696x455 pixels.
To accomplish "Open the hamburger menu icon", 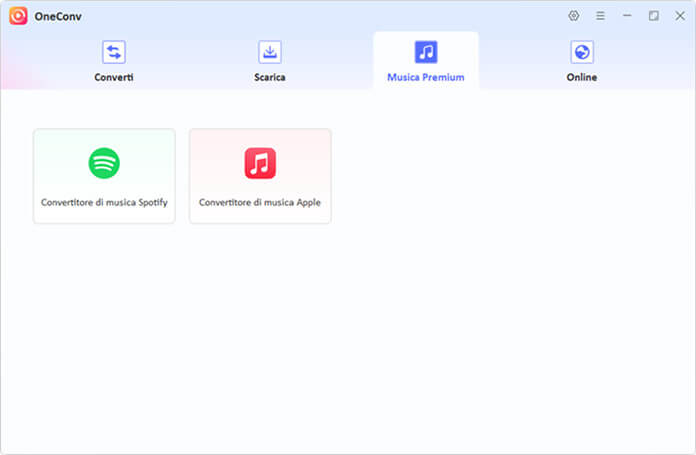I will point(600,16).
